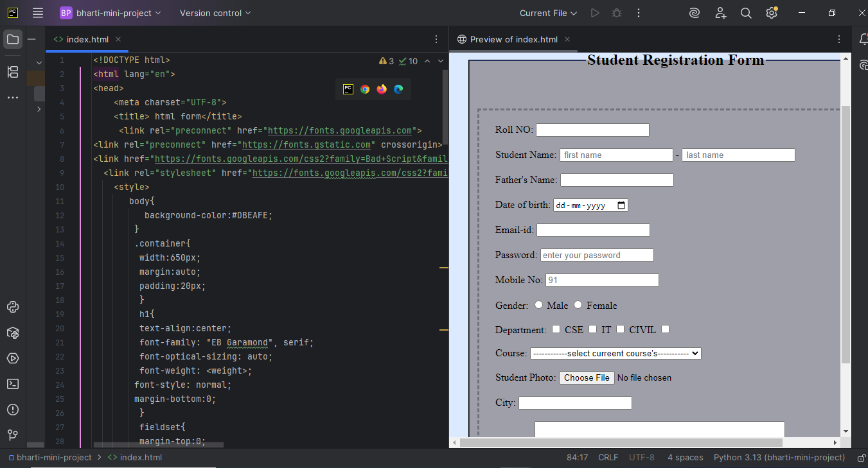The image size is (868, 468).
Task: Open the Problems tool window
Action: 12,409
